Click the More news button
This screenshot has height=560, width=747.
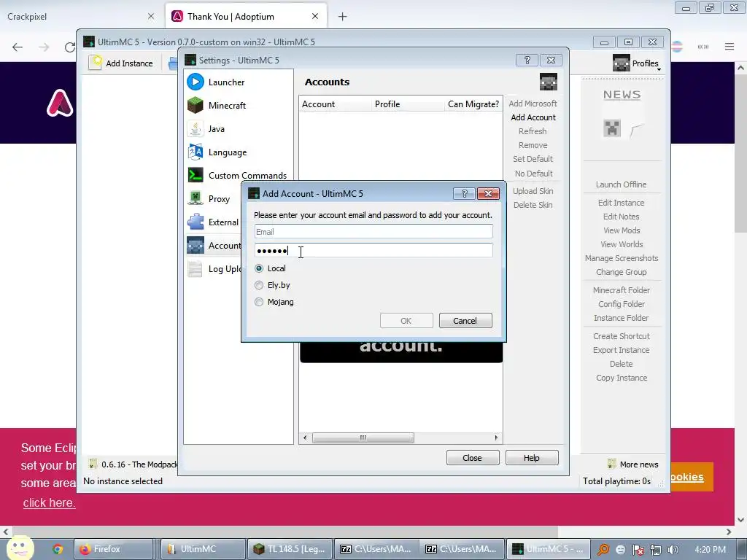[633, 464]
